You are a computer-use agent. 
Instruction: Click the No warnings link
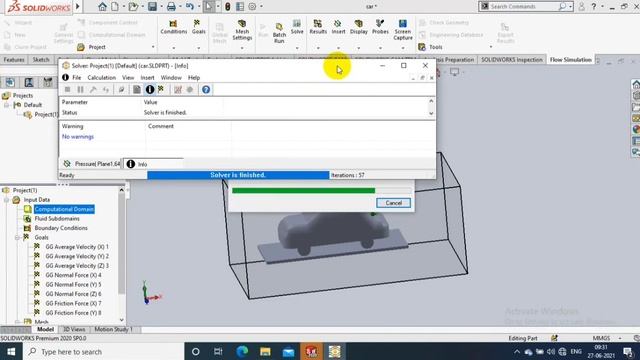coord(78,137)
